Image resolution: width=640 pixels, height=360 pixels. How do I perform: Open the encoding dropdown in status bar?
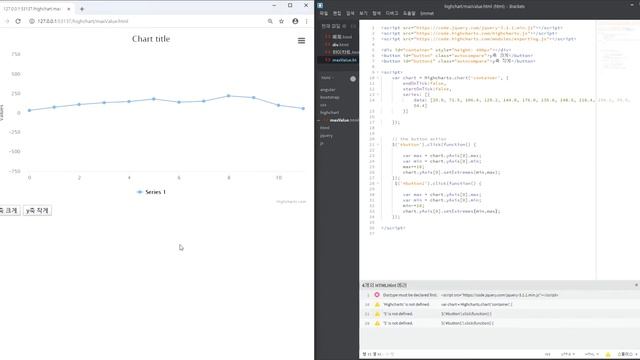[568, 354]
